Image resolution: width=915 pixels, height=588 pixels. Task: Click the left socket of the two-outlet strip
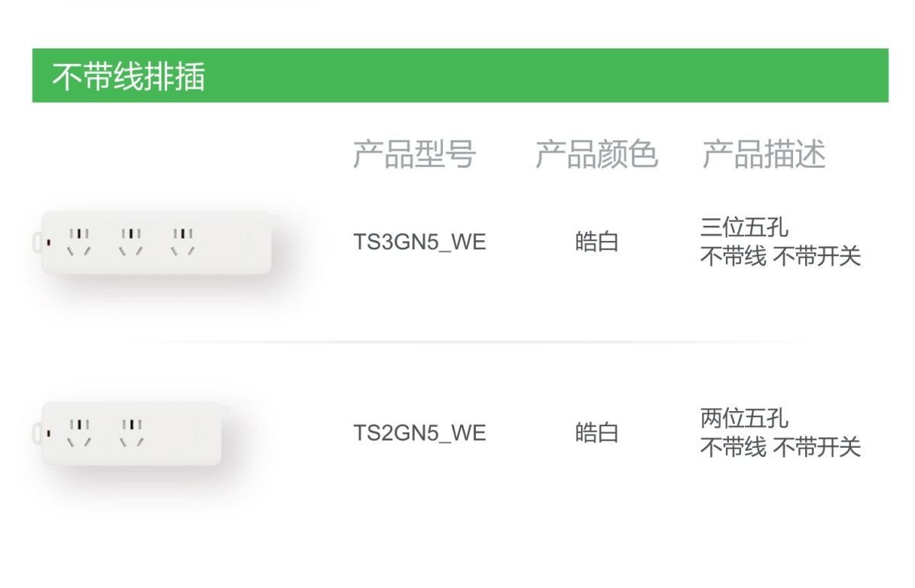point(79,432)
